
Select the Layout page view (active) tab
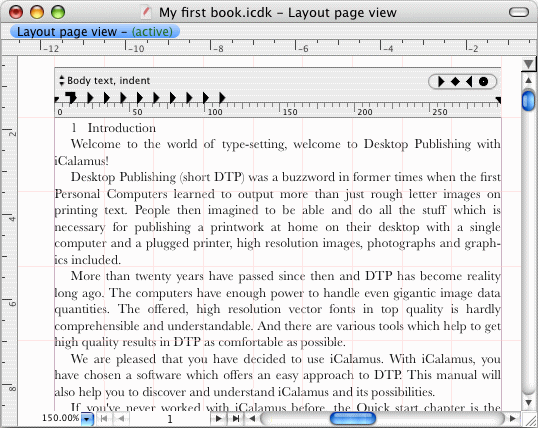95,32
